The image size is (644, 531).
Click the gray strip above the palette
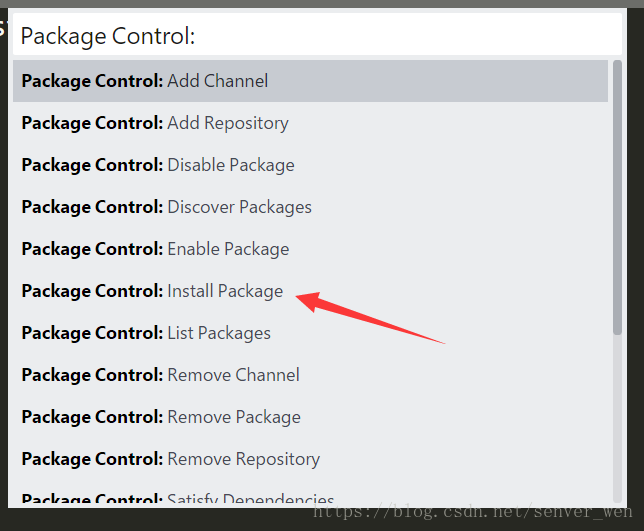coord(322,4)
